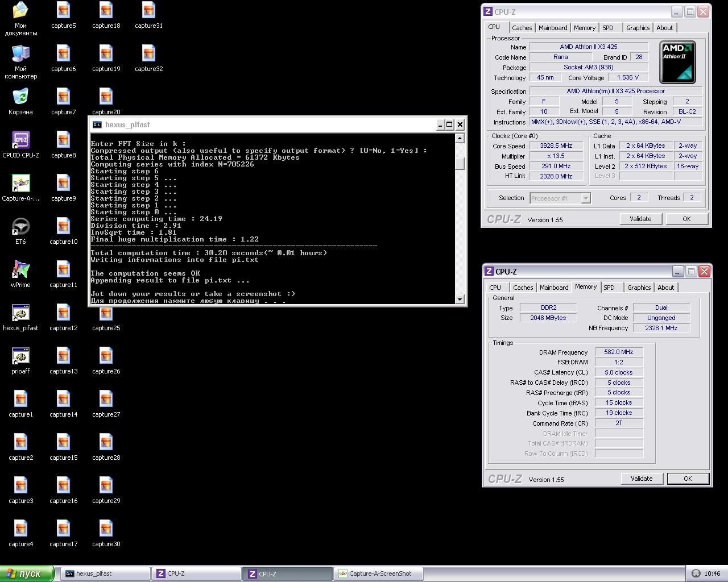Open Mainboard tab in bottom CPU-Z window

[554, 288]
